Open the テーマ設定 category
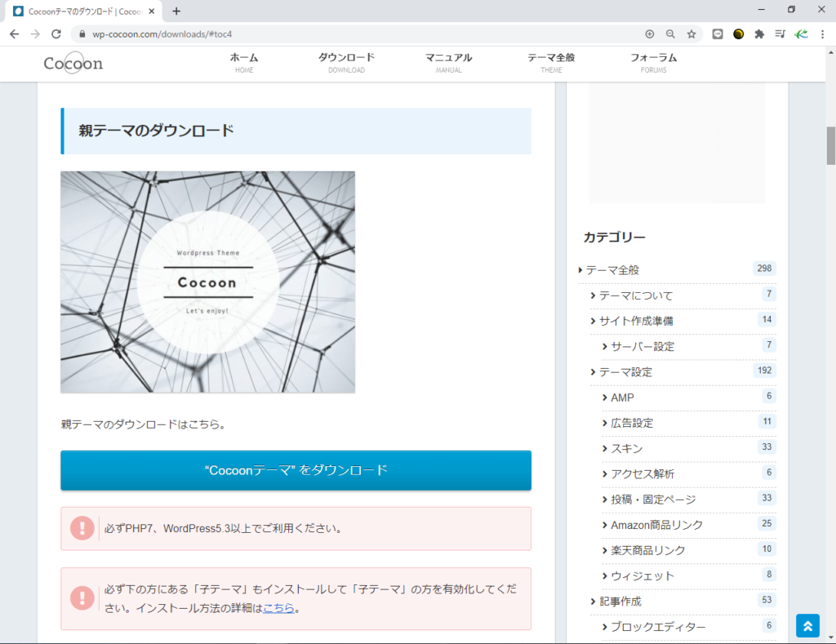Image resolution: width=836 pixels, height=644 pixels. point(625,372)
